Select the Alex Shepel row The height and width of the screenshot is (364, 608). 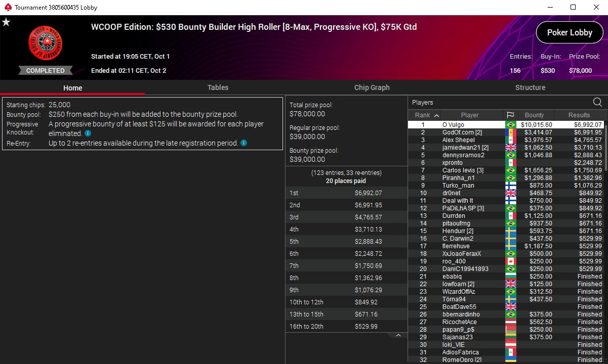click(506, 140)
